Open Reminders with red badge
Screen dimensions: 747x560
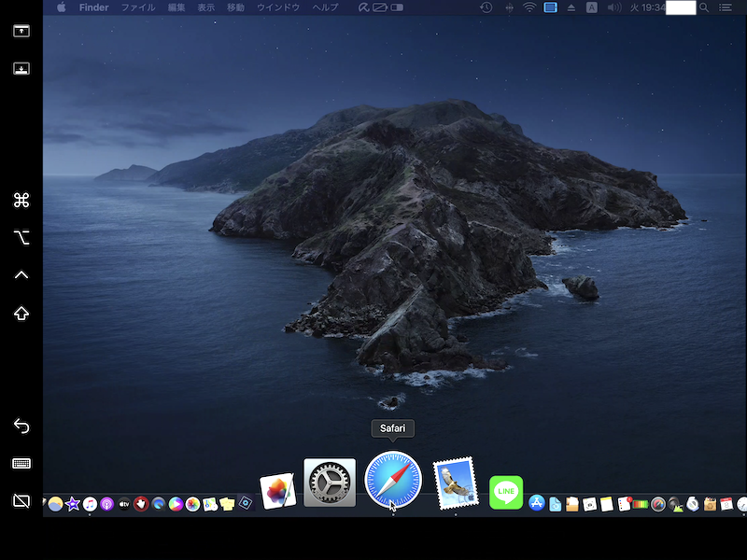click(624, 504)
